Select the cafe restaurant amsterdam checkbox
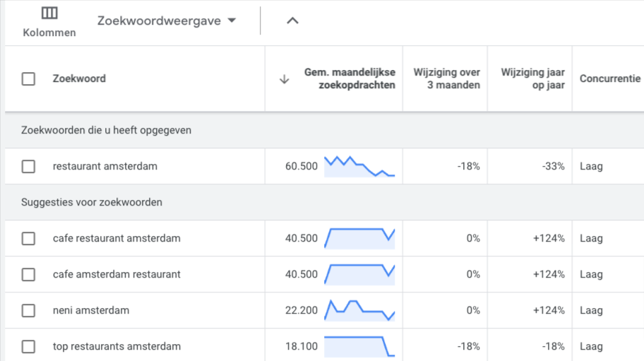This screenshot has width=644, height=361. click(28, 239)
